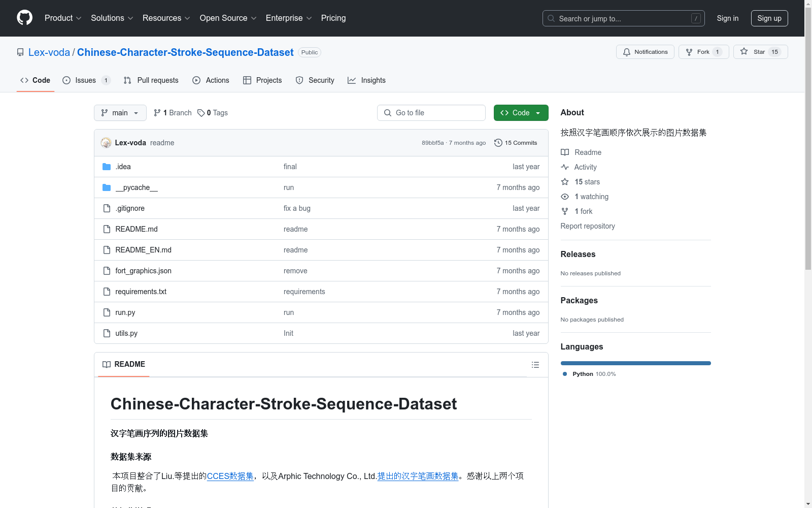
Task: Click the README_EN.md file icon
Action: pos(107,250)
